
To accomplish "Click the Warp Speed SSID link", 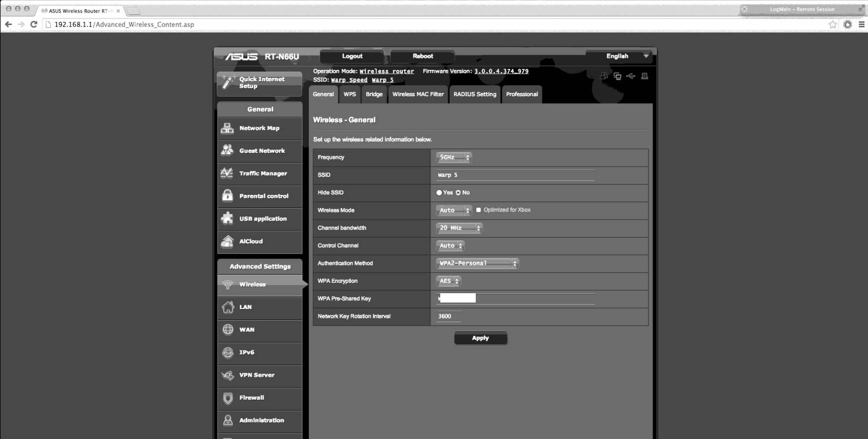I will coord(349,80).
